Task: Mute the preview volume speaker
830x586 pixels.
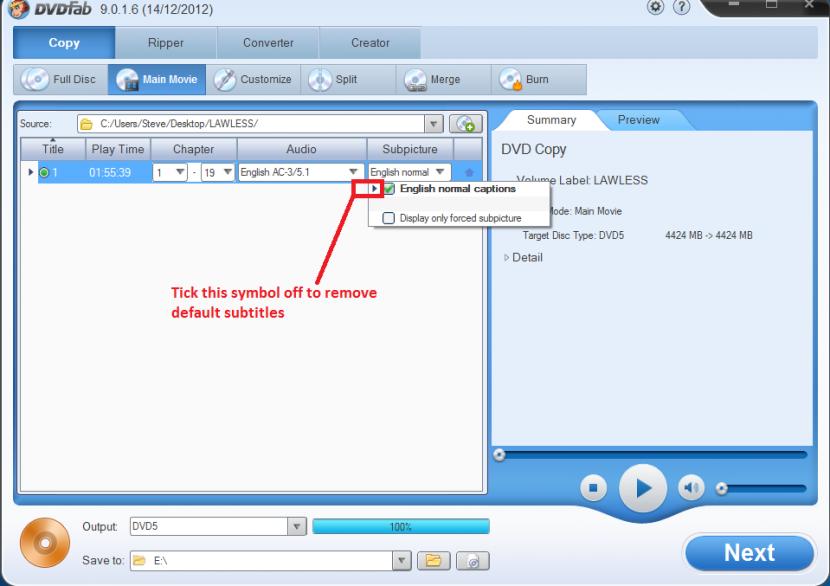Action: click(691, 488)
